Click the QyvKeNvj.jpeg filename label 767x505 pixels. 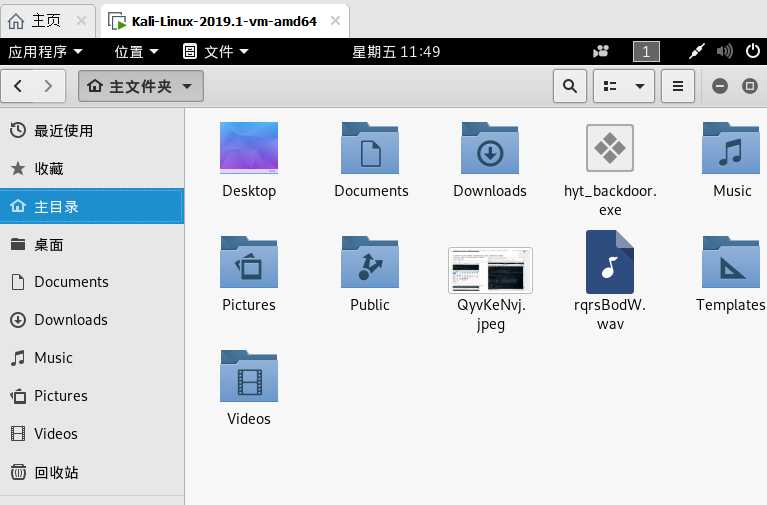tap(491, 315)
